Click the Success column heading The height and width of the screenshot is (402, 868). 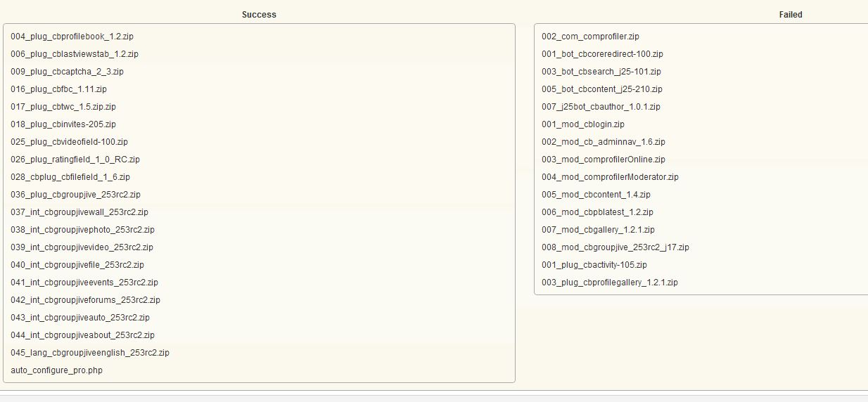pyautogui.click(x=259, y=15)
